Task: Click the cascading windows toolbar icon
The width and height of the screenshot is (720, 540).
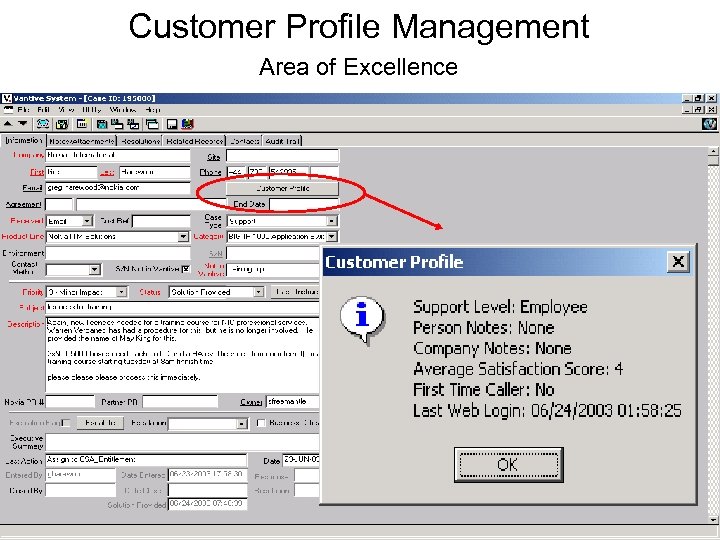Action: pos(152,124)
